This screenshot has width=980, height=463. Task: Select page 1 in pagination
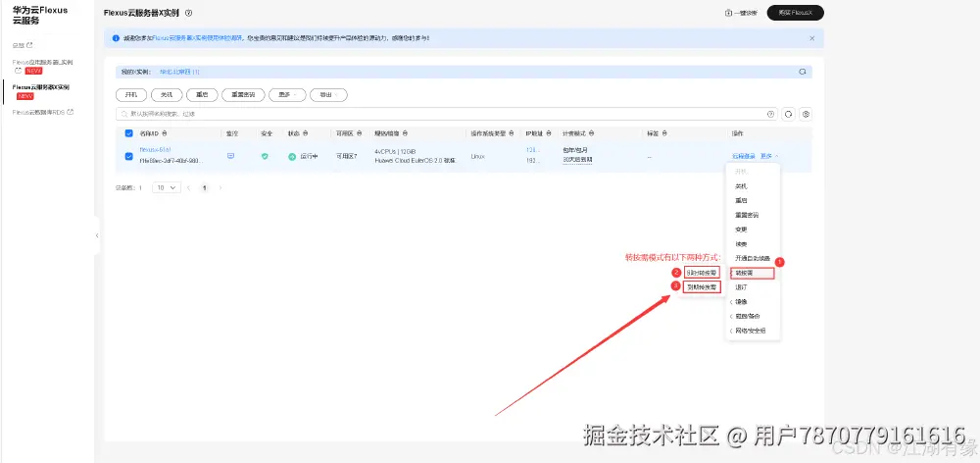pyautogui.click(x=205, y=187)
